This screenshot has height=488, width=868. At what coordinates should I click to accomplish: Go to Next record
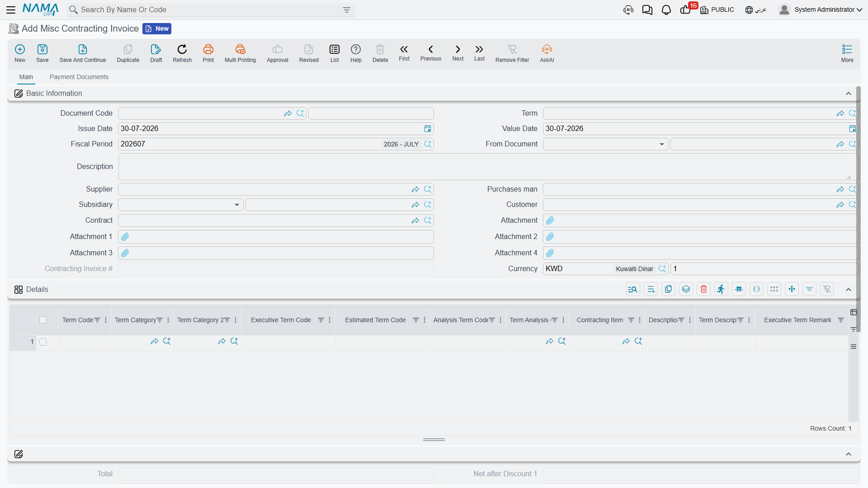coord(458,52)
